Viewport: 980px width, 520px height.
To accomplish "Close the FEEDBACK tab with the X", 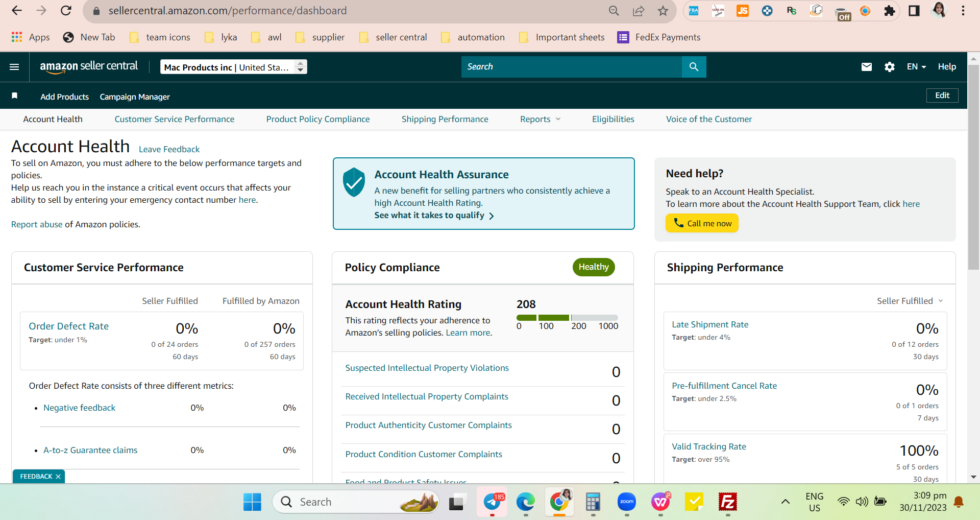I will point(58,477).
